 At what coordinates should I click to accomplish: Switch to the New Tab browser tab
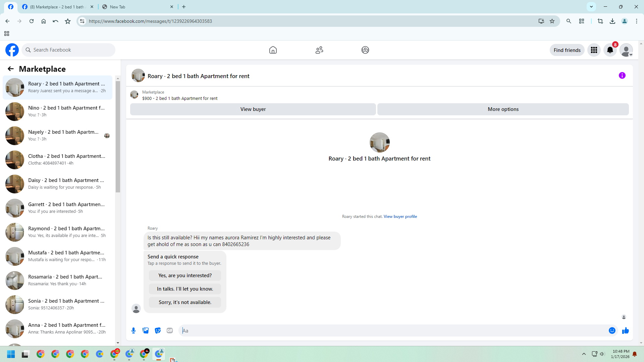[138, 7]
